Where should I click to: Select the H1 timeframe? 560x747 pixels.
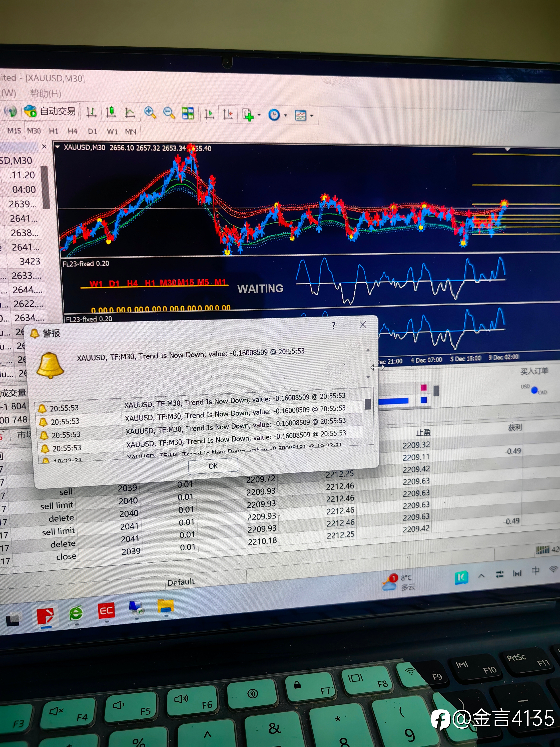coord(53,131)
